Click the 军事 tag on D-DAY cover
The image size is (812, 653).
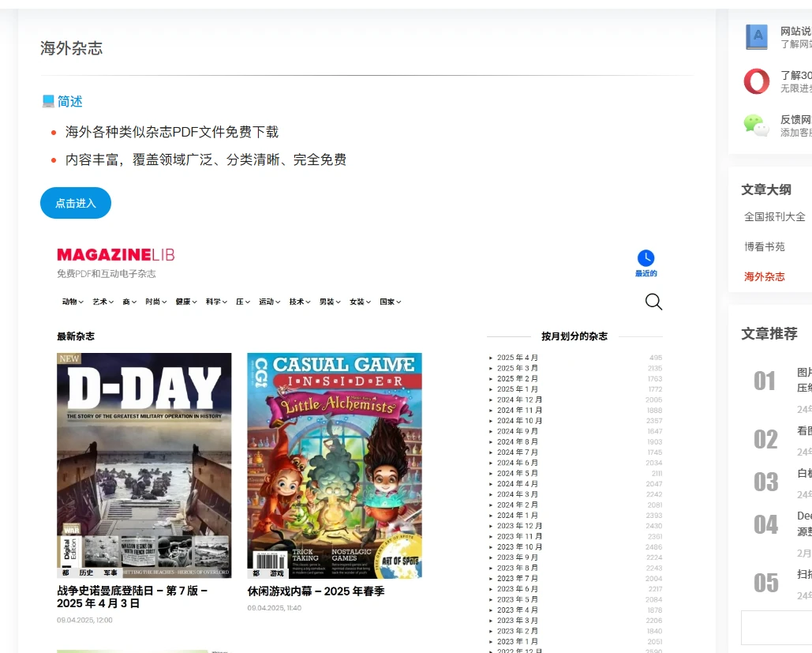(x=110, y=572)
